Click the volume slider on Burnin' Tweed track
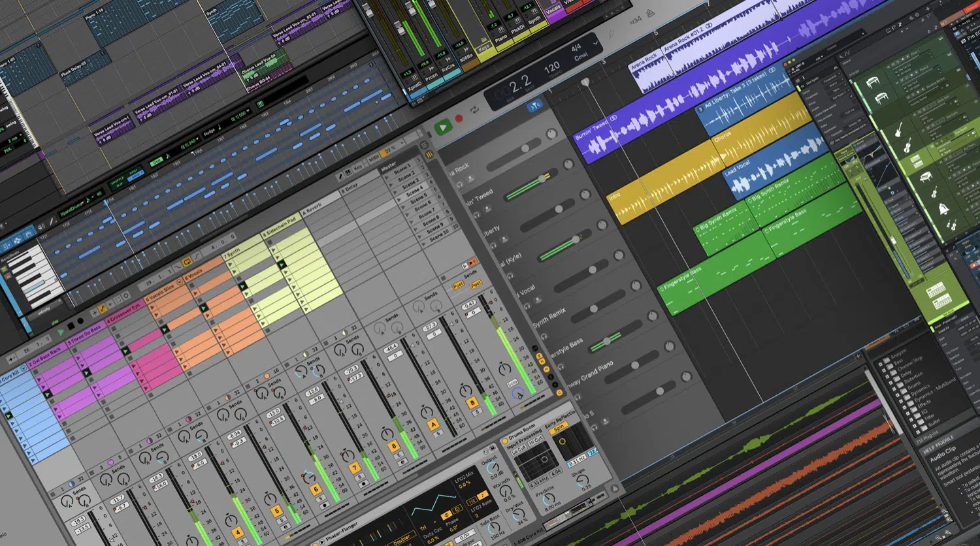This screenshot has height=546, width=980. tap(532, 185)
